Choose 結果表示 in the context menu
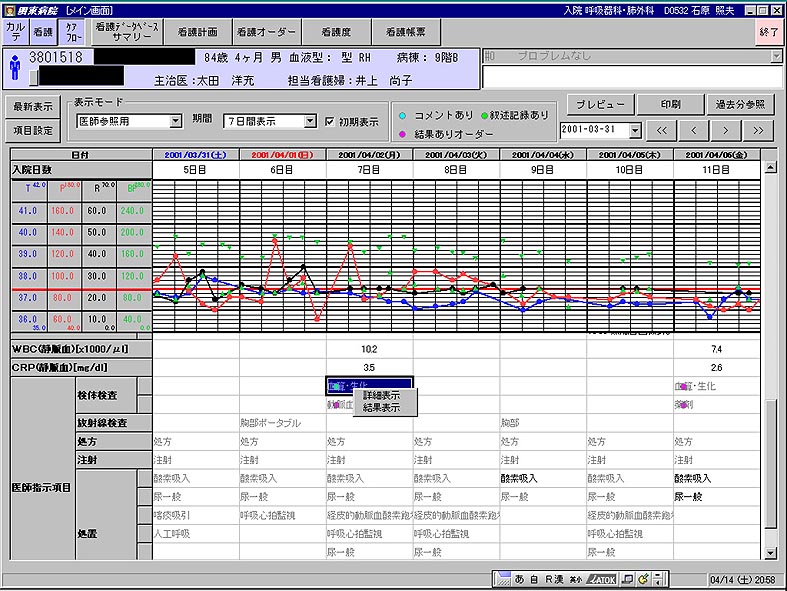The image size is (787, 591). (x=381, y=407)
